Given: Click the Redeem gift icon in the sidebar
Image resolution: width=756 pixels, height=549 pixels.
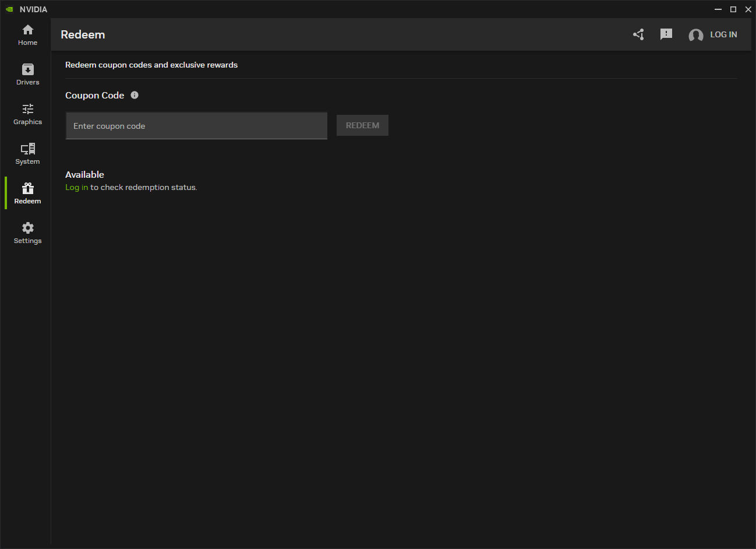Looking at the screenshot, I should coord(27,188).
